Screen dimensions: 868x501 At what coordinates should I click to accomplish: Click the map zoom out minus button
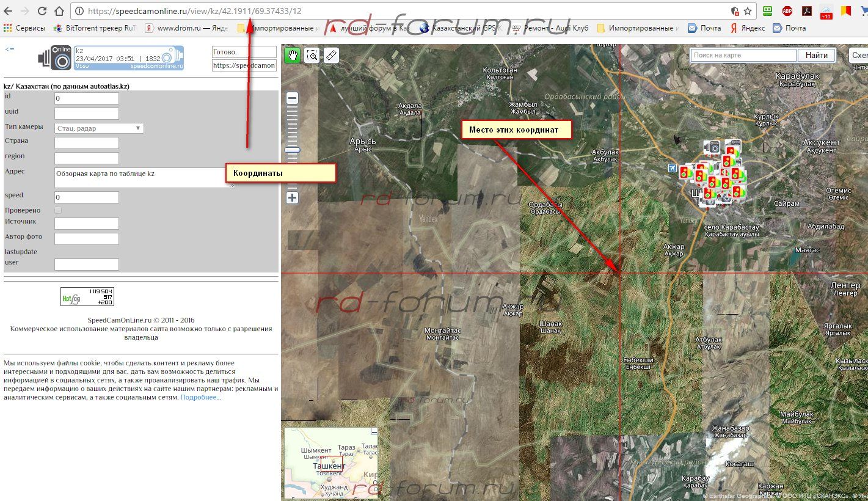(x=293, y=98)
